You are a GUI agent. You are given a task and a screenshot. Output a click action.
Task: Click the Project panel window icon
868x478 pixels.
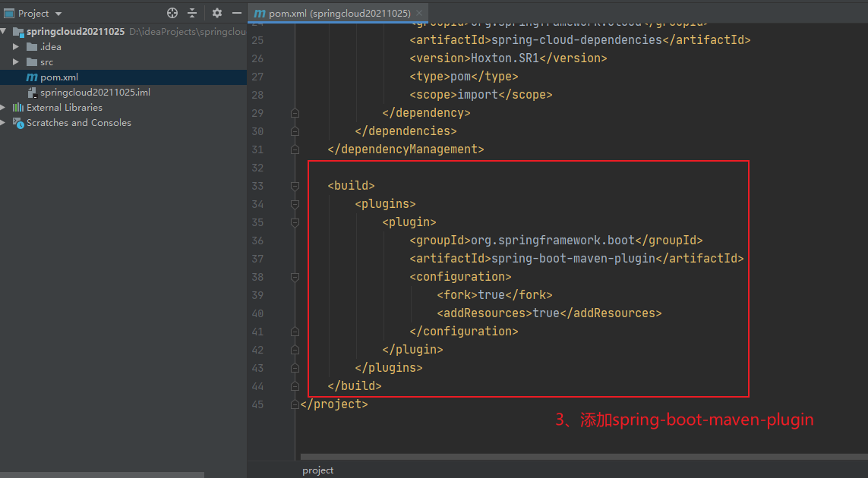9,14
